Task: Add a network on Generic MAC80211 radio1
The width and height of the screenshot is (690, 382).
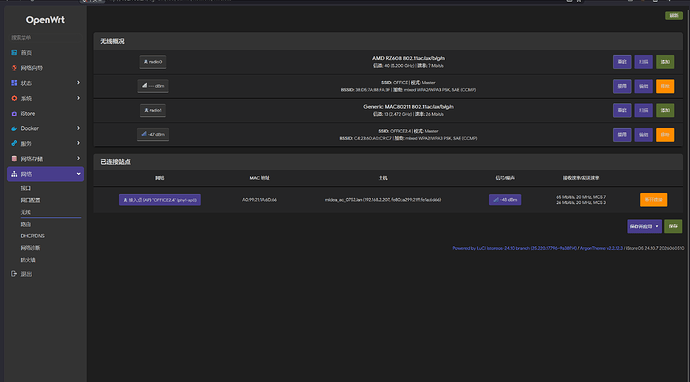Action: pyautogui.click(x=665, y=110)
